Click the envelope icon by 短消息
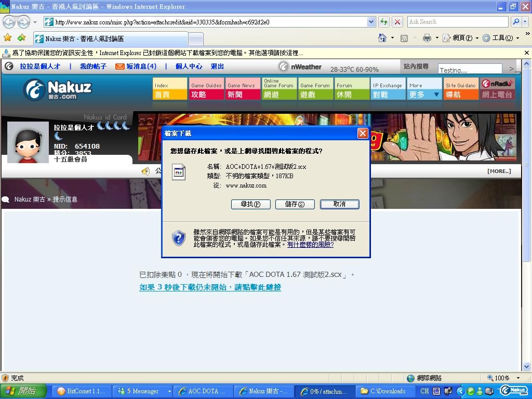The height and width of the screenshot is (399, 532). [x=120, y=66]
